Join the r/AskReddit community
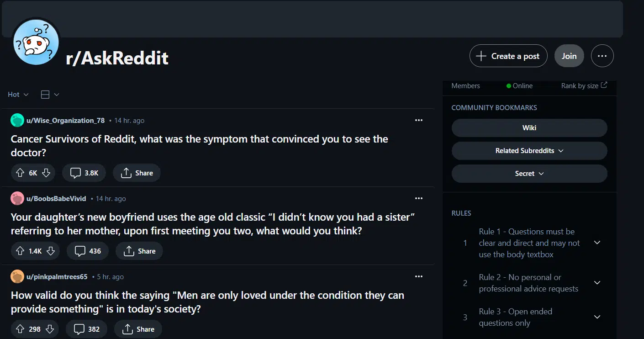 (569, 55)
